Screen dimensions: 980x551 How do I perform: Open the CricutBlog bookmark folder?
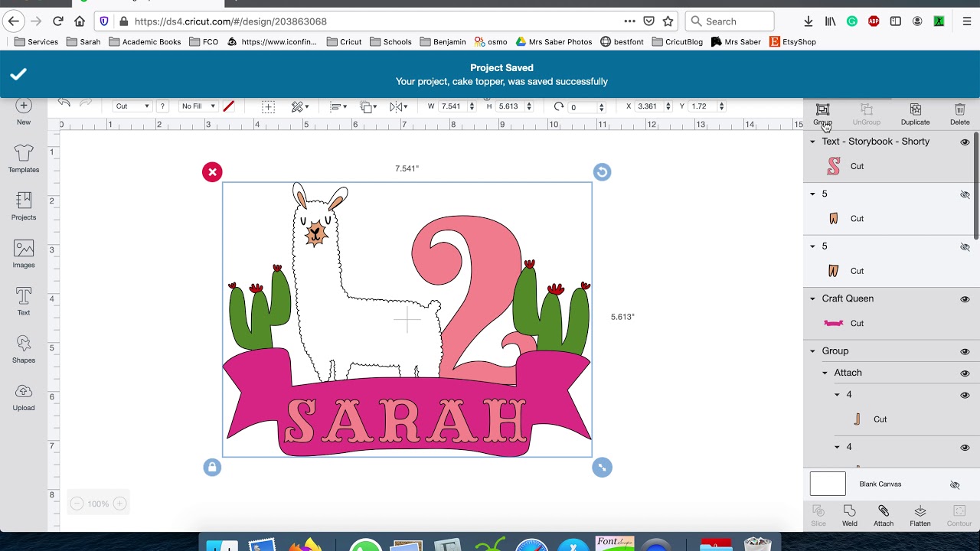[x=678, y=42]
